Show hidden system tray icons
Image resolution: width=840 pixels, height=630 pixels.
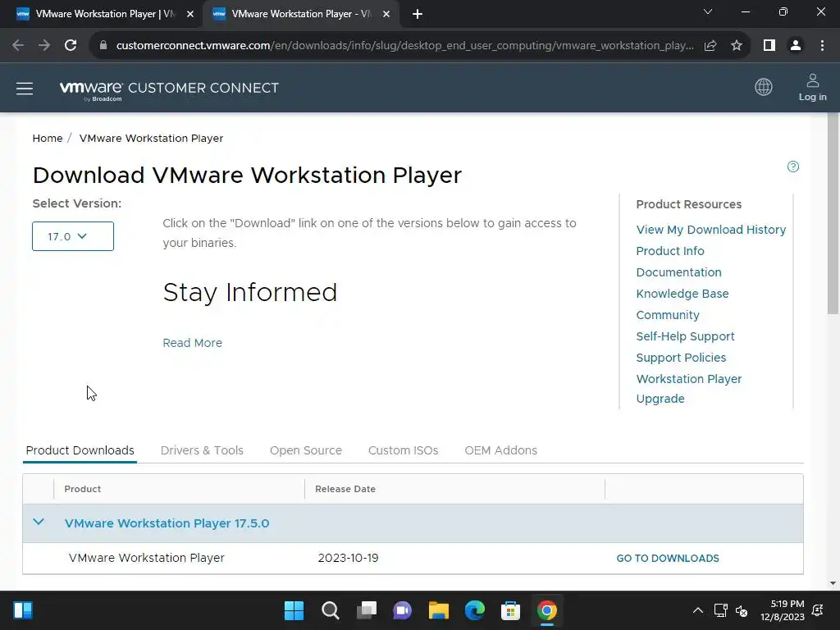pos(698,610)
